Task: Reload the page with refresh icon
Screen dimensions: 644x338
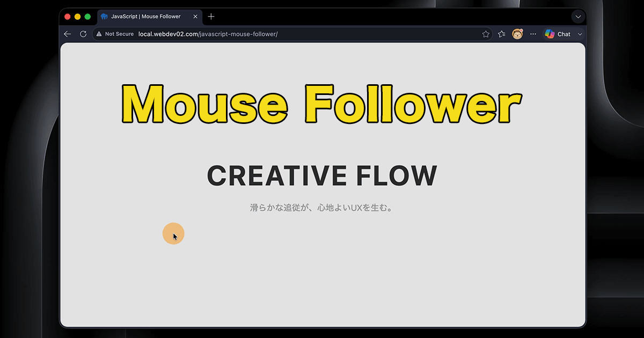Action: click(83, 34)
